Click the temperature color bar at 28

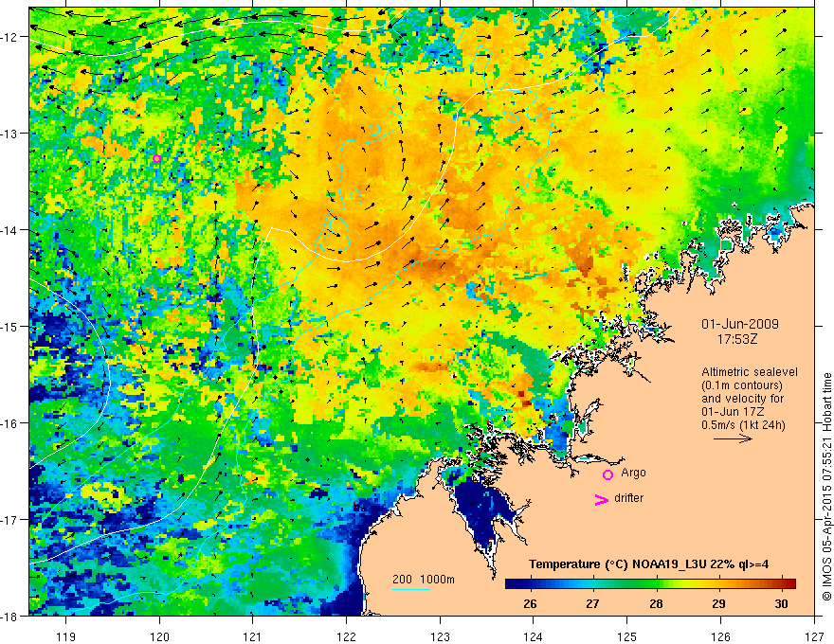tap(656, 583)
